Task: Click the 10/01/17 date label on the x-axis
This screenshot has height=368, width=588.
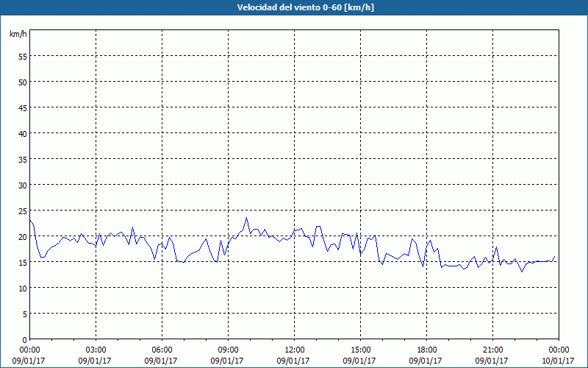Action: 558,361
